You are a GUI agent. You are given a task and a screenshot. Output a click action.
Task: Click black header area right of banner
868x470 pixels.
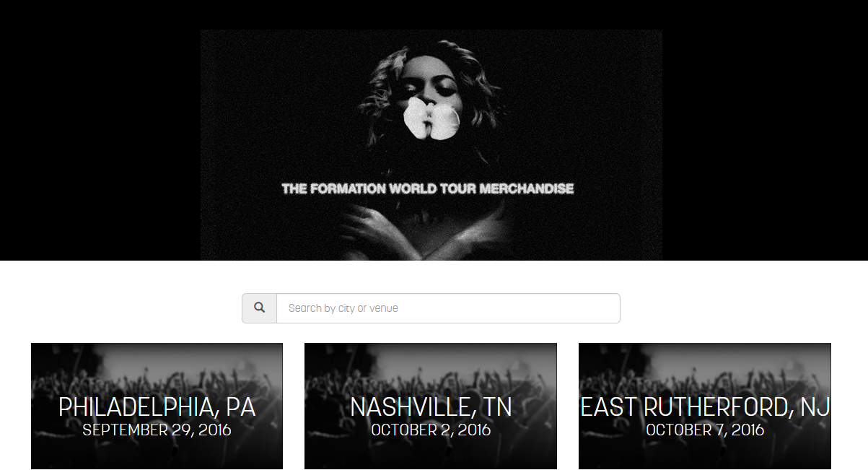point(765,130)
